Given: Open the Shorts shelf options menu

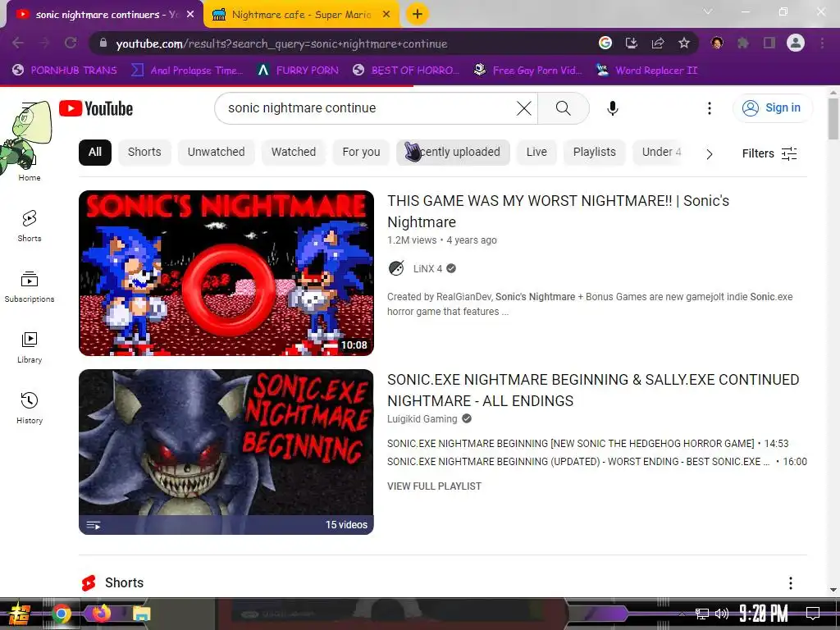Looking at the screenshot, I should pyautogui.click(x=791, y=583).
